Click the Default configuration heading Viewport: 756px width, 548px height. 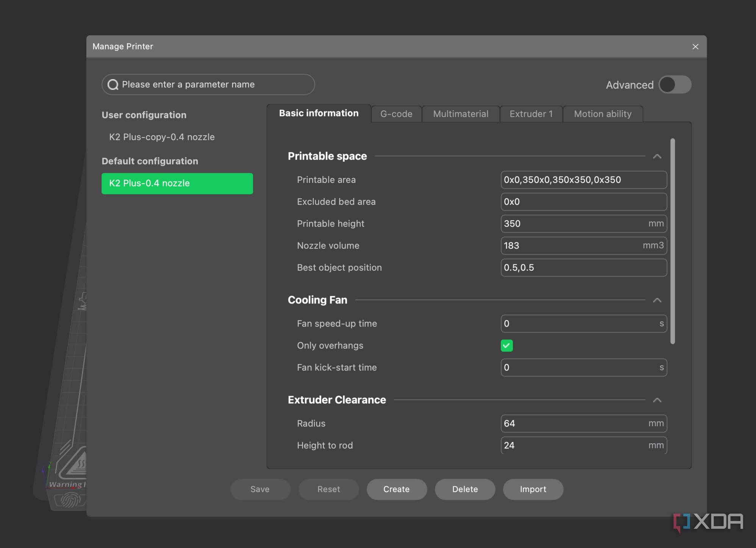click(x=150, y=161)
